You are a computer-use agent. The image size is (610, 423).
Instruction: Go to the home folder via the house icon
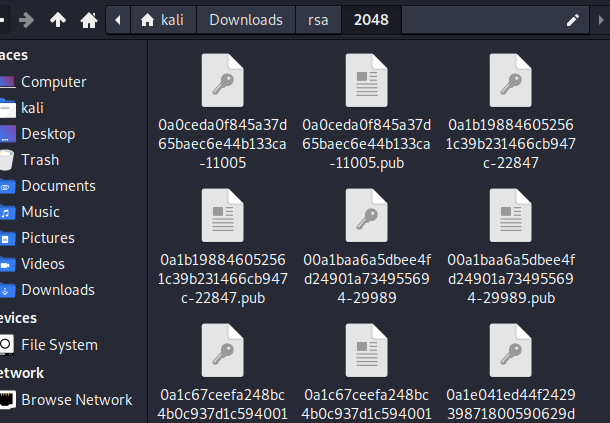89,20
